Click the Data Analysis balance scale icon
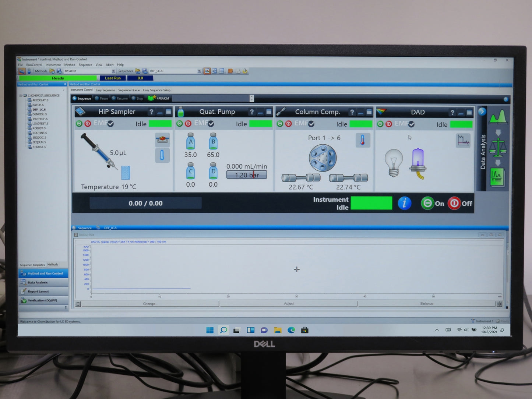Viewport: 532px width, 399px height. click(x=498, y=147)
